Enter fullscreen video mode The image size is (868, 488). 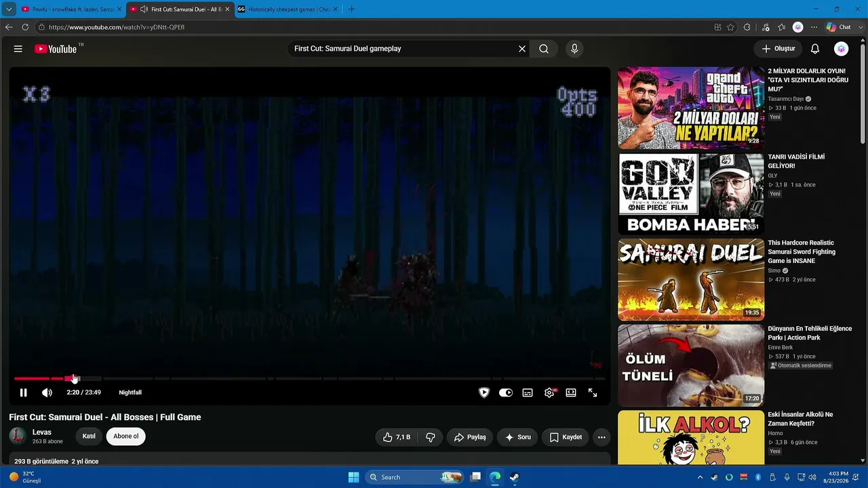pos(593,392)
